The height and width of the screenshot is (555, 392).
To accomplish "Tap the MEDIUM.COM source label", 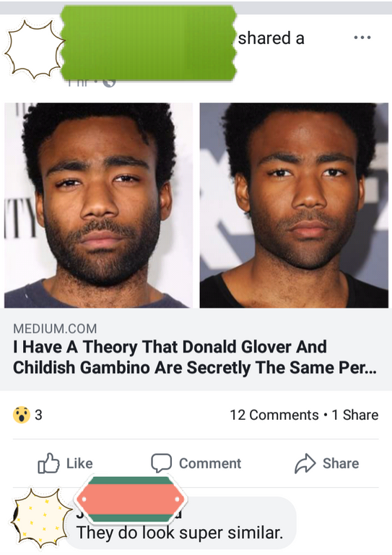I will 55,329.
